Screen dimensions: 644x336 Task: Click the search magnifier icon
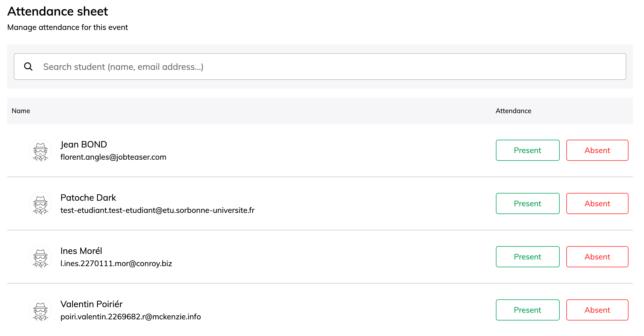point(28,67)
